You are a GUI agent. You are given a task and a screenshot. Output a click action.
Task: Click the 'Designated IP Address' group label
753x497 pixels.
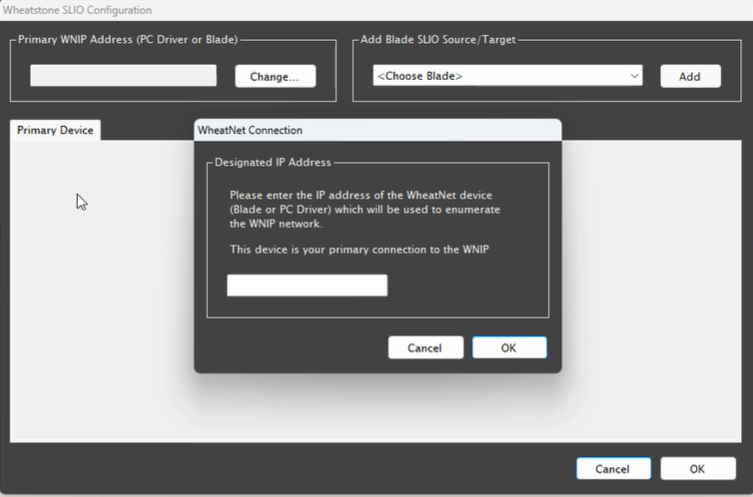coord(273,162)
